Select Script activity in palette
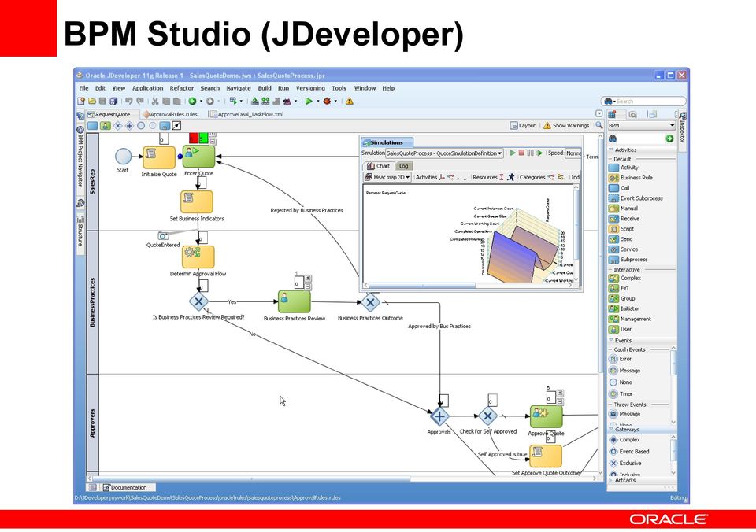Screen dimensions: 756x532 tap(621, 229)
